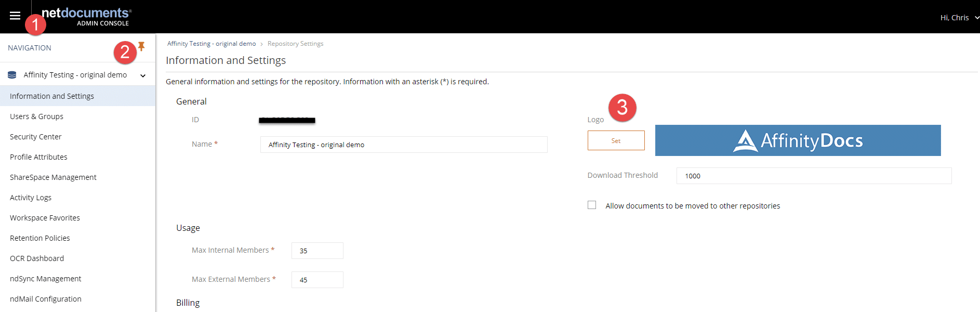This screenshot has width=980, height=312.
Task: Focus the repository Name field
Action: click(x=404, y=145)
